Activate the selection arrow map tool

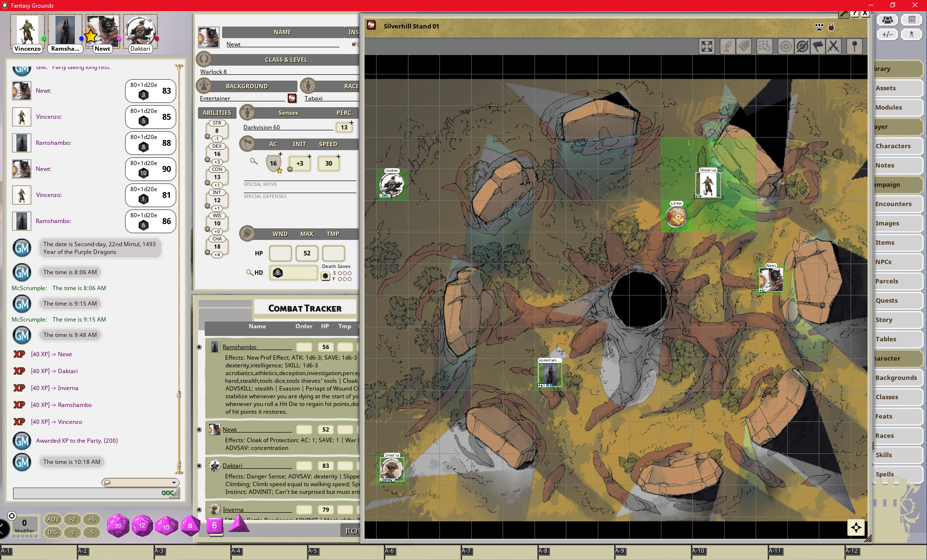[x=765, y=46]
